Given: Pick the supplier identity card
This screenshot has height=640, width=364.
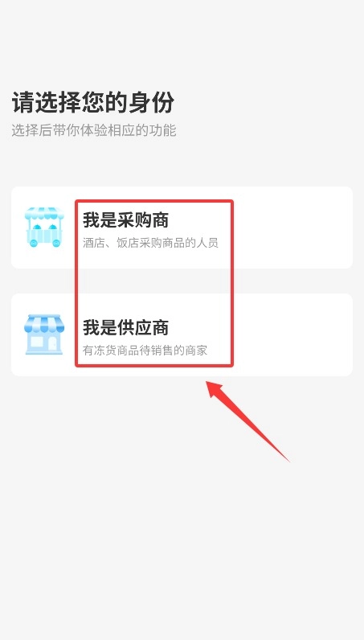Looking at the screenshot, I should [182, 334].
